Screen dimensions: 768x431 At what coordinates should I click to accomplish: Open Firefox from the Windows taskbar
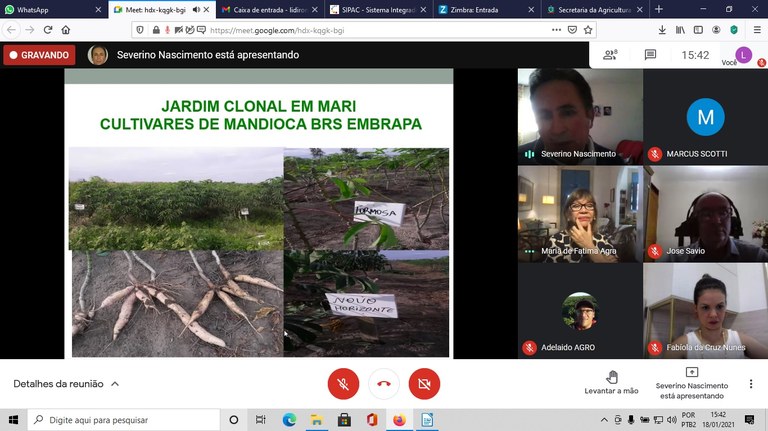399,420
